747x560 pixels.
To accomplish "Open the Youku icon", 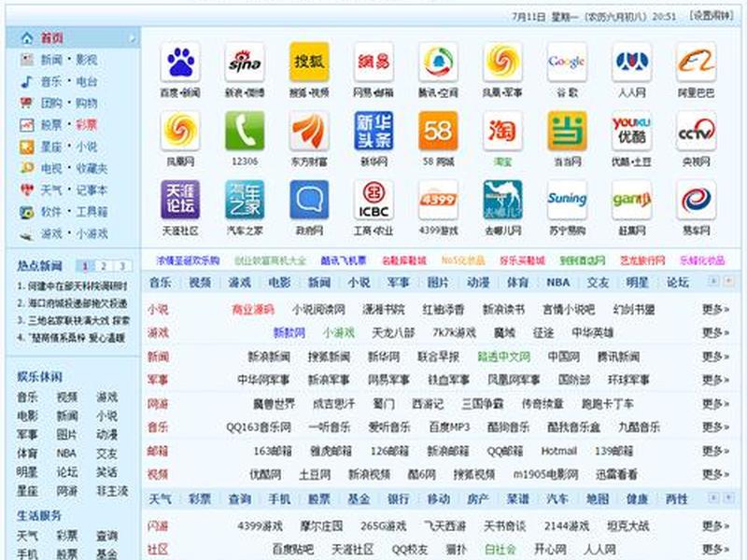I will [x=632, y=131].
